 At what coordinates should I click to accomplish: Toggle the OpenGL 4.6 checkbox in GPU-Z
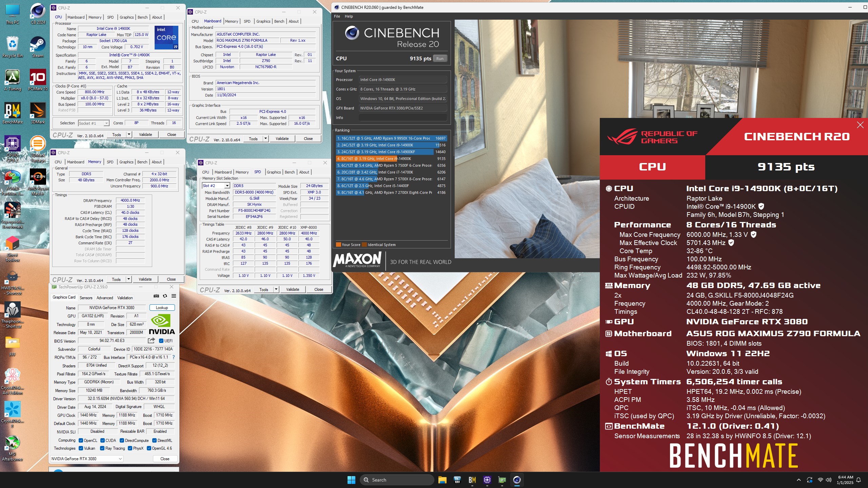click(149, 448)
